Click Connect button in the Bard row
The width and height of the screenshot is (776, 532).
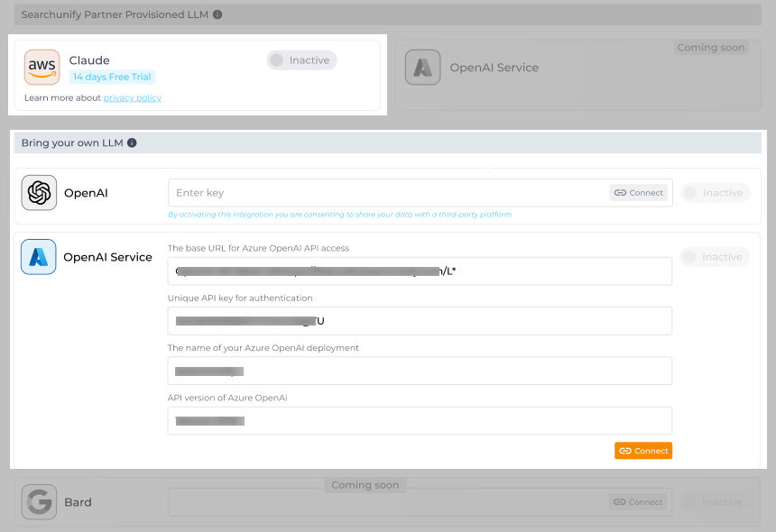[639, 502]
